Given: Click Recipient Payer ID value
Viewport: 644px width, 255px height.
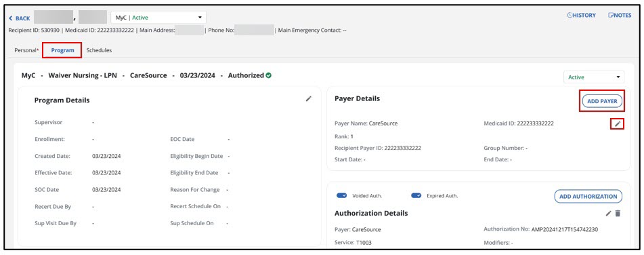Looking at the screenshot, I should tap(402, 148).
